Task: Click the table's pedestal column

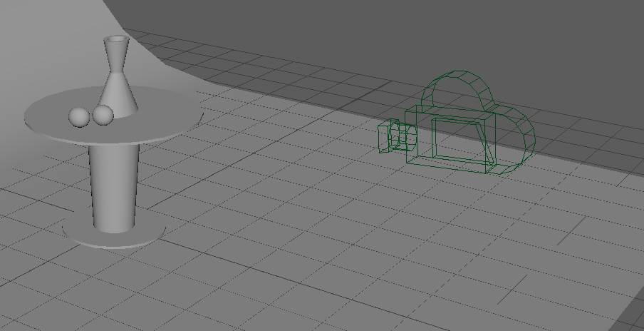Action: click(x=113, y=185)
